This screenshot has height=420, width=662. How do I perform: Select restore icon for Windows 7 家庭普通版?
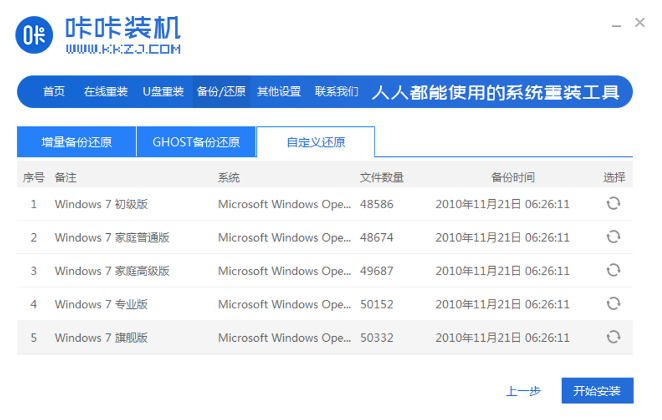(x=613, y=237)
